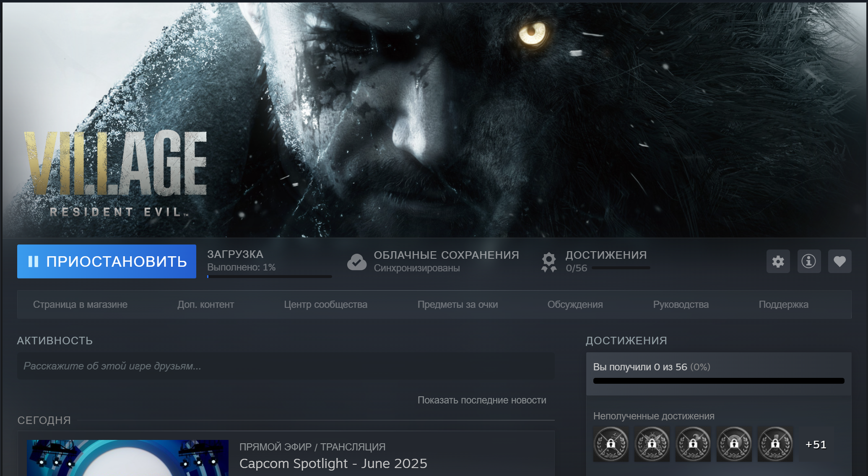Show game info icon
The image size is (868, 476).
tap(809, 261)
